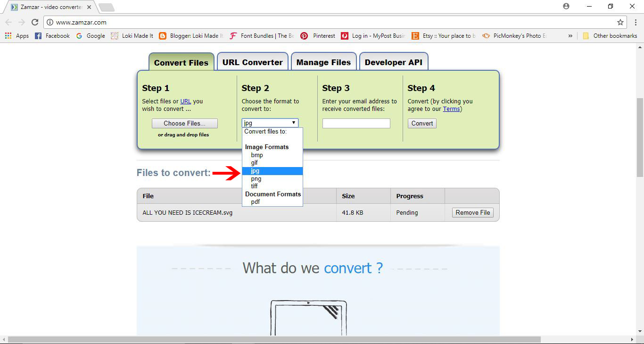The height and width of the screenshot is (344, 644).
Task: Select jpg from the format list
Action: pyautogui.click(x=272, y=171)
